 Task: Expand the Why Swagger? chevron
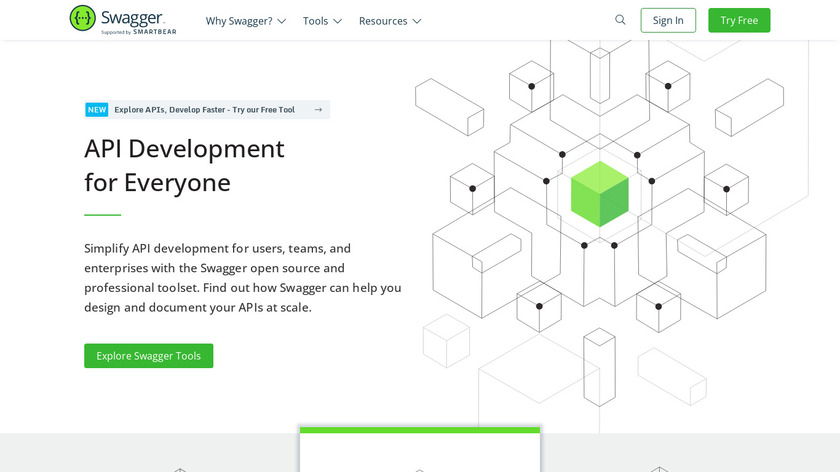282,21
